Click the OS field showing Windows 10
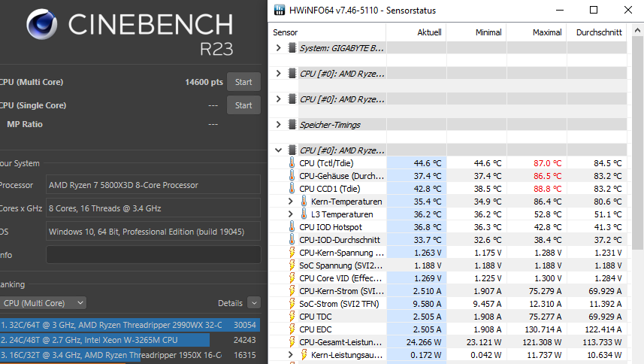 pos(153,232)
